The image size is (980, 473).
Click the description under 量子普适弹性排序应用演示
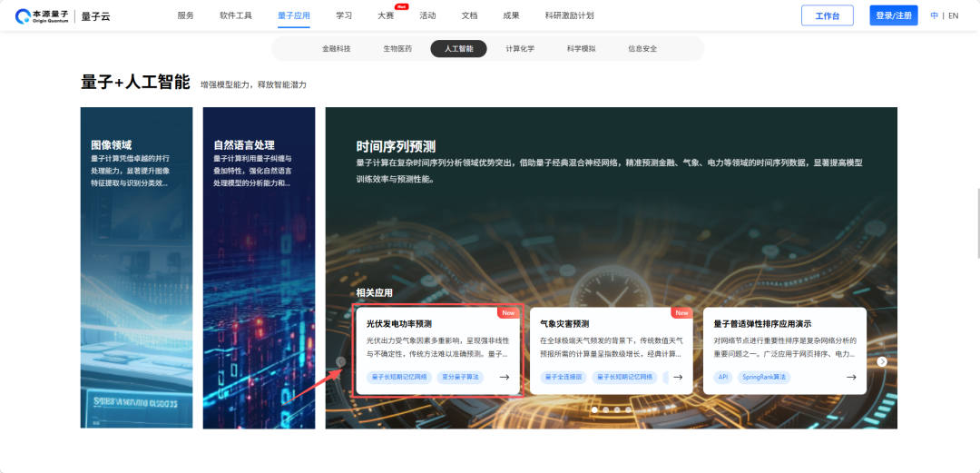pos(785,347)
